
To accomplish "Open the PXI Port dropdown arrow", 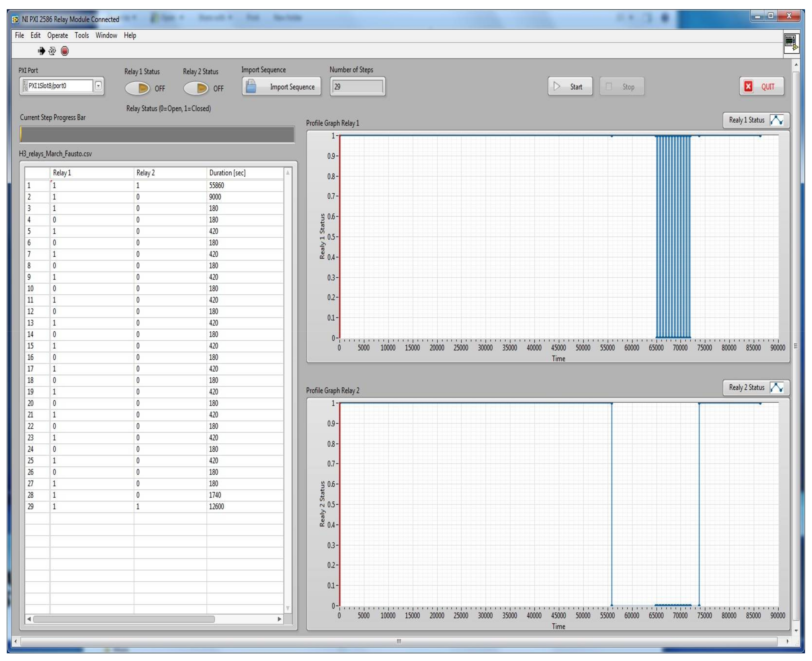I will tap(99, 86).
